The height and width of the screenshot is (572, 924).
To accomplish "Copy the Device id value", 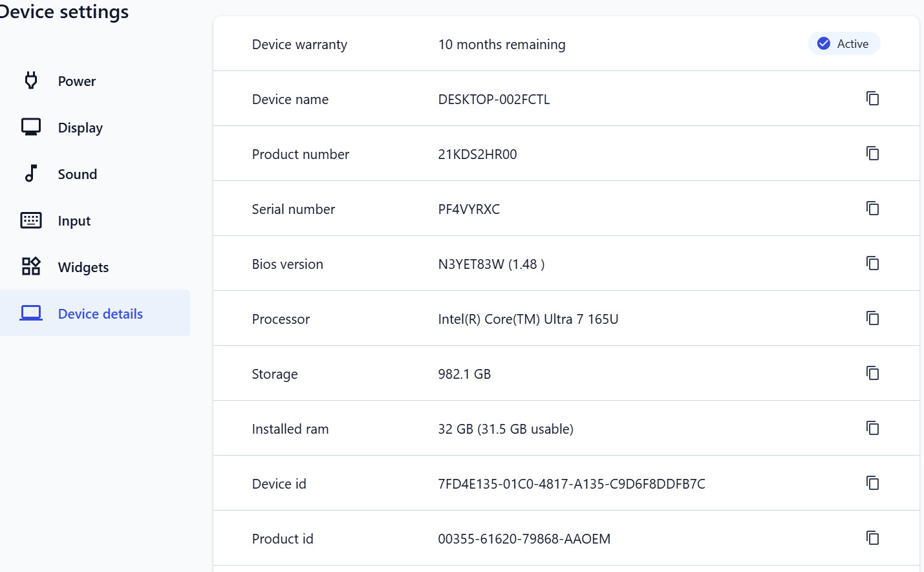I will tap(872, 483).
